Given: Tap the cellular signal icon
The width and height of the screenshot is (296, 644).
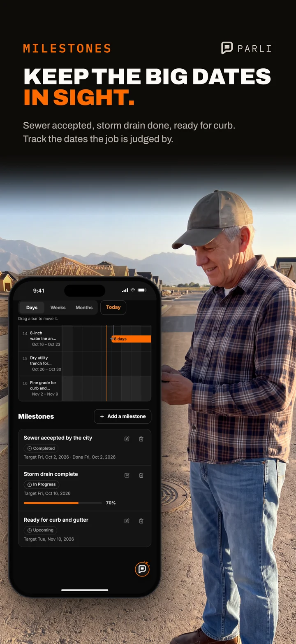Looking at the screenshot, I should pos(125,290).
